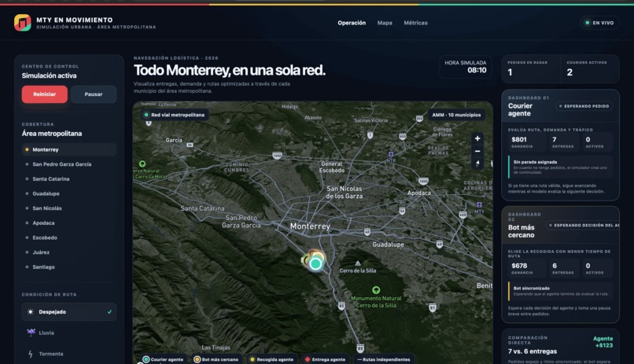The height and width of the screenshot is (364, 634).
Task: Select Apodaca municipality
Action: point(69,222)
